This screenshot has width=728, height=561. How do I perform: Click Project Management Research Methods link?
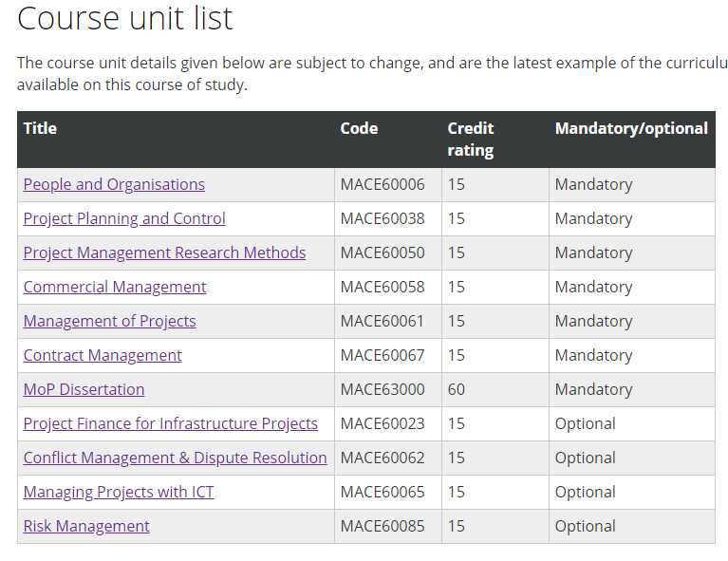[164, 252]
